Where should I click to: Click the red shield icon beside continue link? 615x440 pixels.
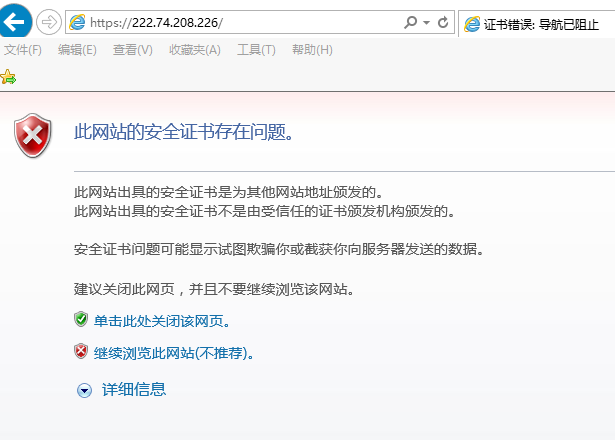click(x=81, y=351)
